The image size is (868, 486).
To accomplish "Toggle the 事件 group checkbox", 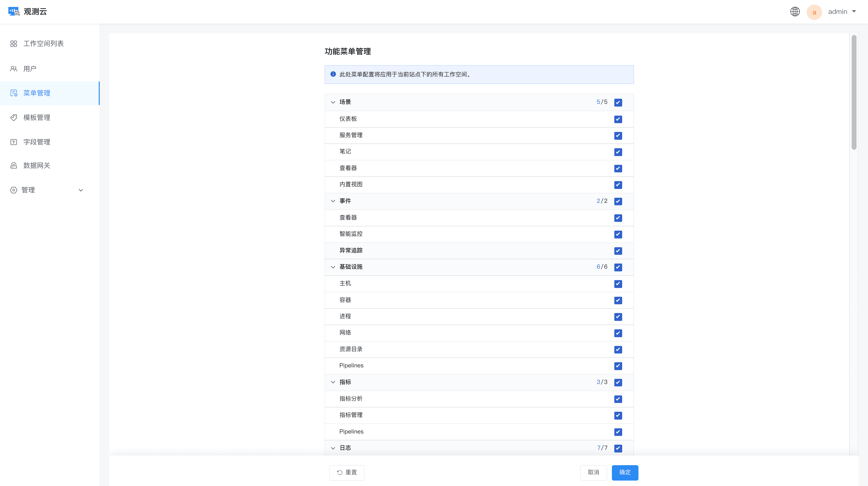I will click(x=618, y=201).
